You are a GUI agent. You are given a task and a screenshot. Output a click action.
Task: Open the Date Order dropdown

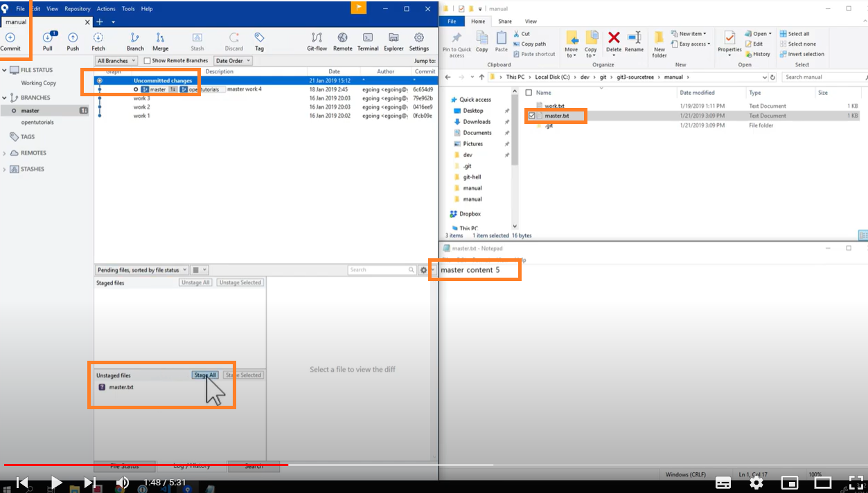(x=233, y=61)
